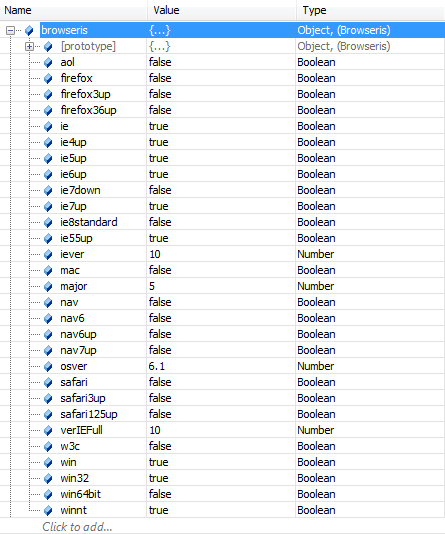445x534 pixels.
Task: Click the variable icon next to ie
Action: (x=48, y=127)
